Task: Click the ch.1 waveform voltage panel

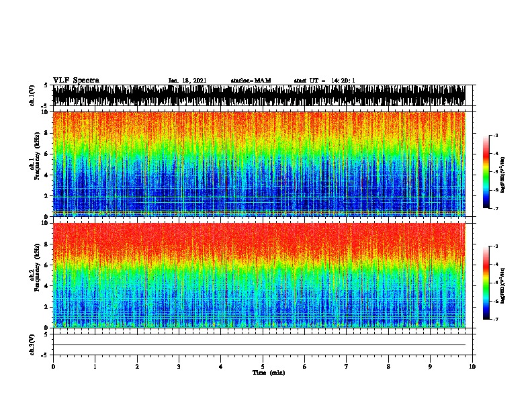Action: 263,95
